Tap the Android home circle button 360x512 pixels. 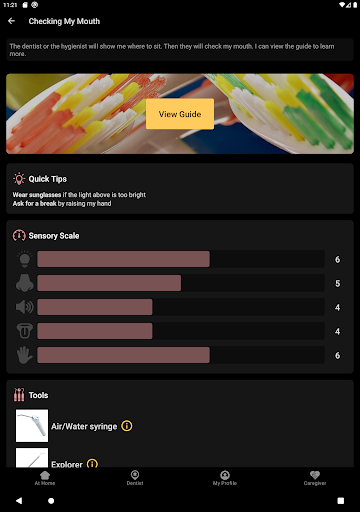coord(51,501)
